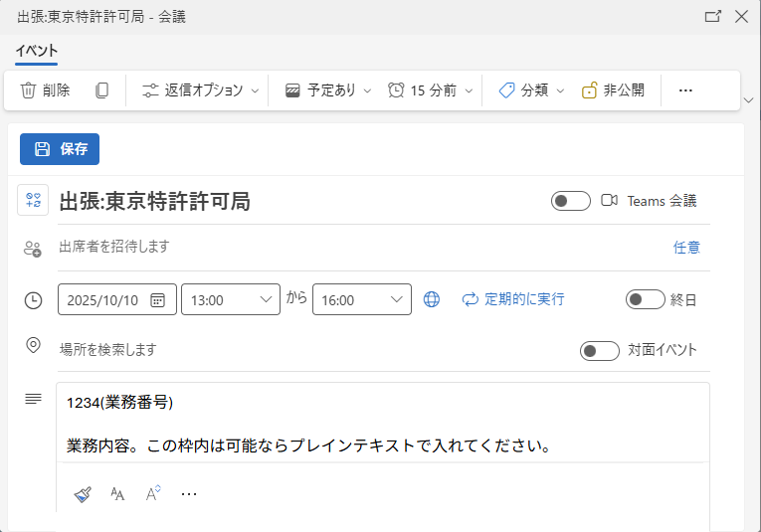Toggle the 対面イベント in-person switch
The width and height of the screenshot is (761, 532).
point(600,351)
